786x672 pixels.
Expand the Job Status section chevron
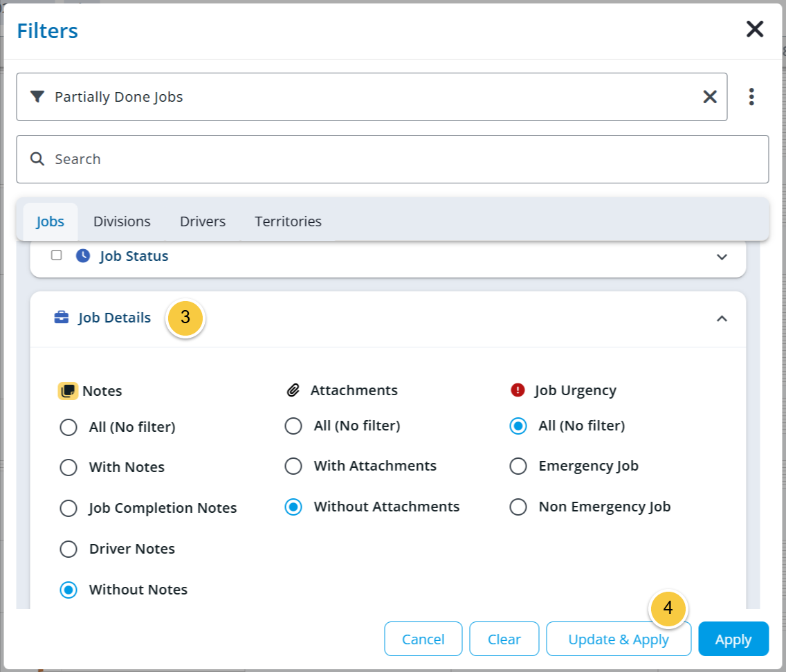tap(722, 257)
